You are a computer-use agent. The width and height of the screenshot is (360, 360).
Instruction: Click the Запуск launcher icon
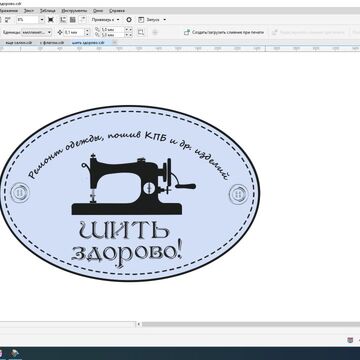coord(141,20)
